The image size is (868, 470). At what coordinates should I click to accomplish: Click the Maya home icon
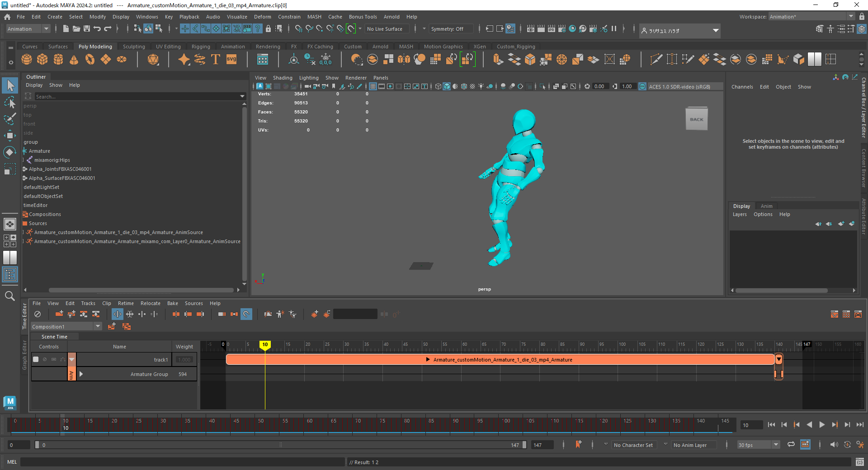coord(7,17)
